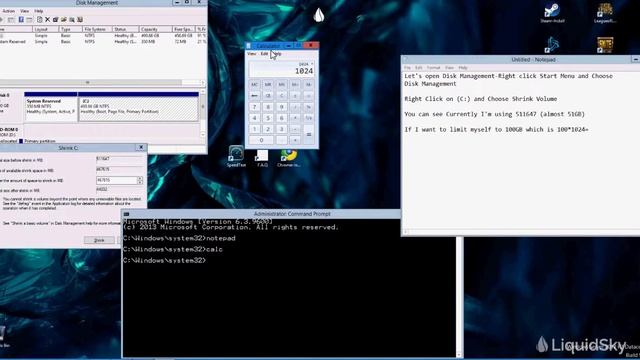Click the blue Help icon in Disk Management toolbar
640x360 pixels.
[21, 20]
